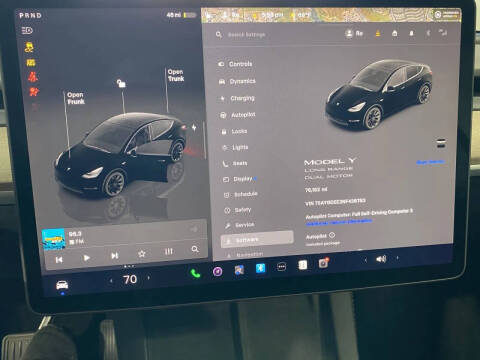Select the highlighted Software menu item
480x360 pixels.
pyautogui.click(x=257, y=239)
